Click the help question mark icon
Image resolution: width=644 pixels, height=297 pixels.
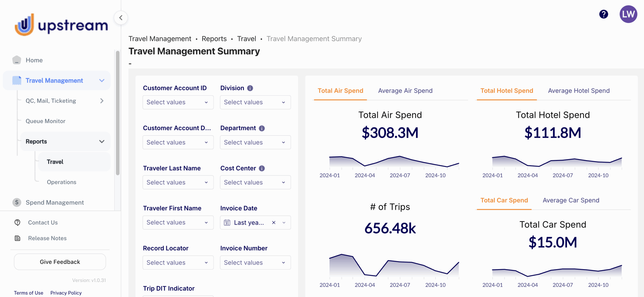603,14
